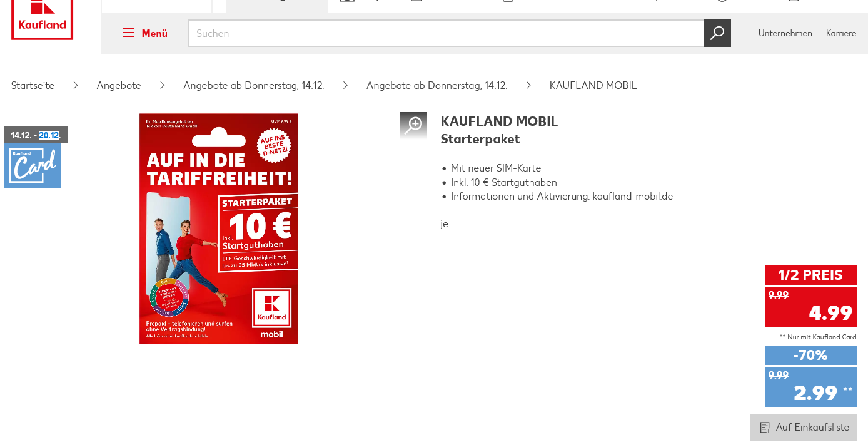This screenshot has height=447, width=868.
Task: Click the '** Nur mit Kaufland Card' note
Action: point(818,337)
